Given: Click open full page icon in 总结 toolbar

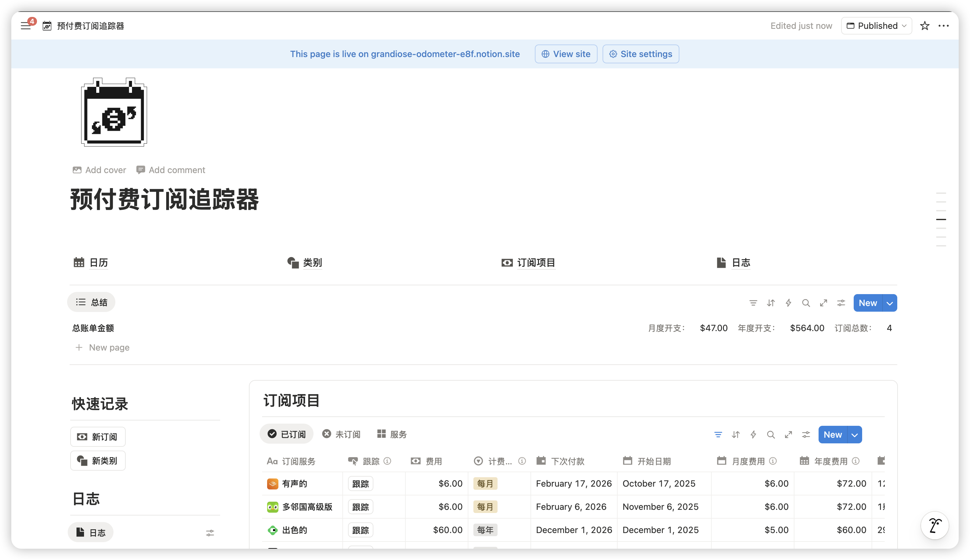Looking at the screenshot, I should tap(823, 303).
